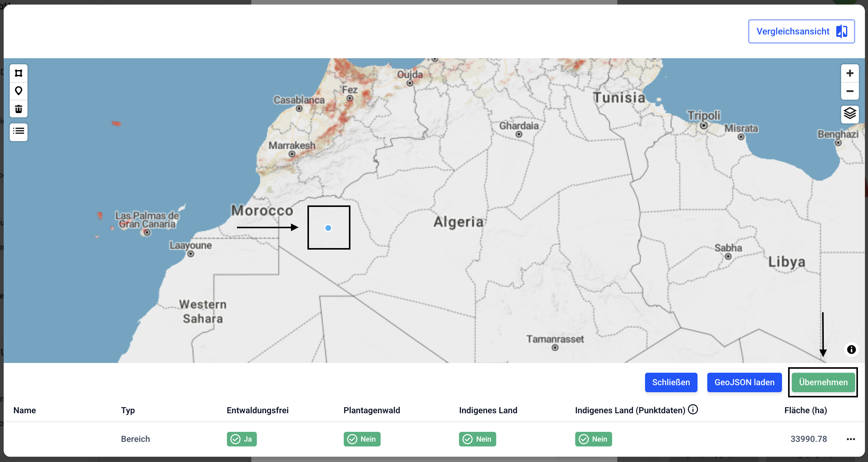Click the trash delete icon
Viewport: 868px width, 462px height.
pos(19,109)
